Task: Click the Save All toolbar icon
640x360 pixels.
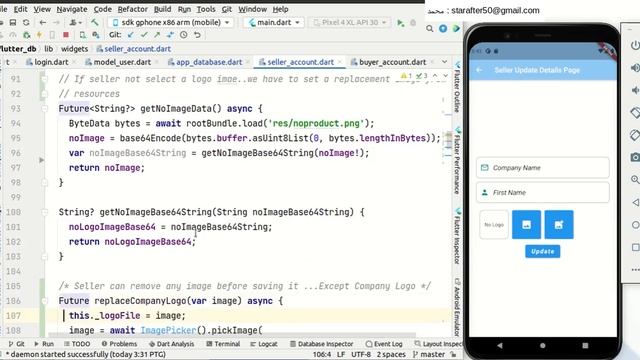Action: point(13,22)
